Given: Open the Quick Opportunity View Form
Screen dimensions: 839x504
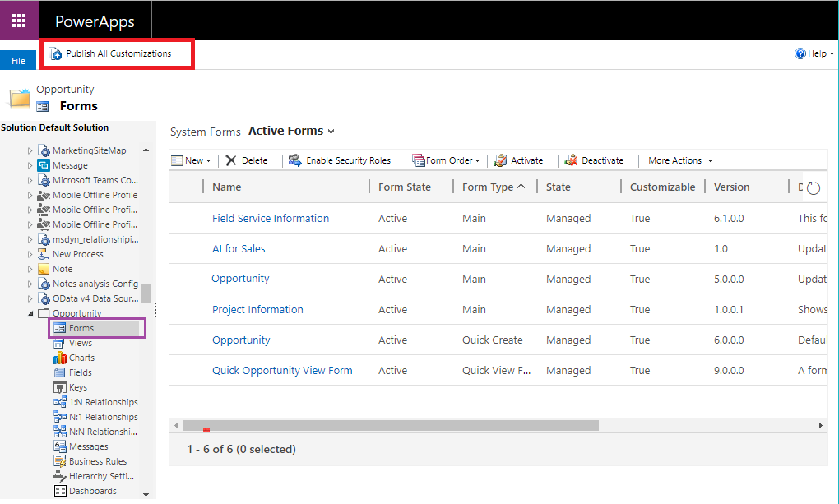Looking at the screenshot, I should (282, 371).
